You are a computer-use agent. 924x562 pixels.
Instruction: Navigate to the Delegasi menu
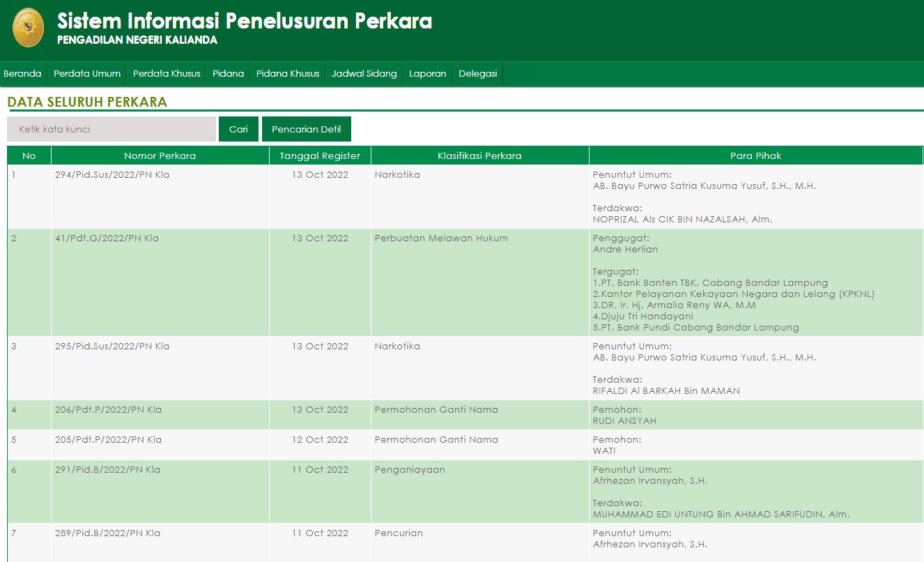(x=478, y=74)
